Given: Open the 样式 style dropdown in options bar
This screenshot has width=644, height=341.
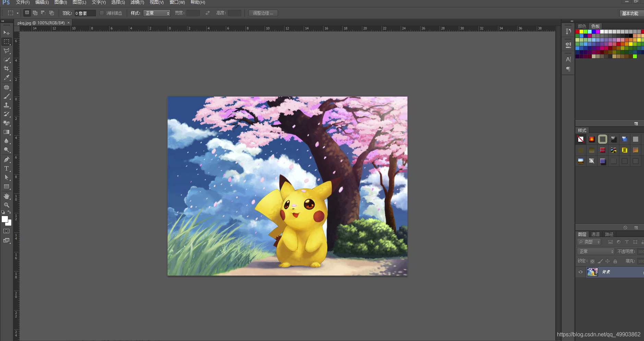Looking at the screenshot, I should (x=157, y=13).
